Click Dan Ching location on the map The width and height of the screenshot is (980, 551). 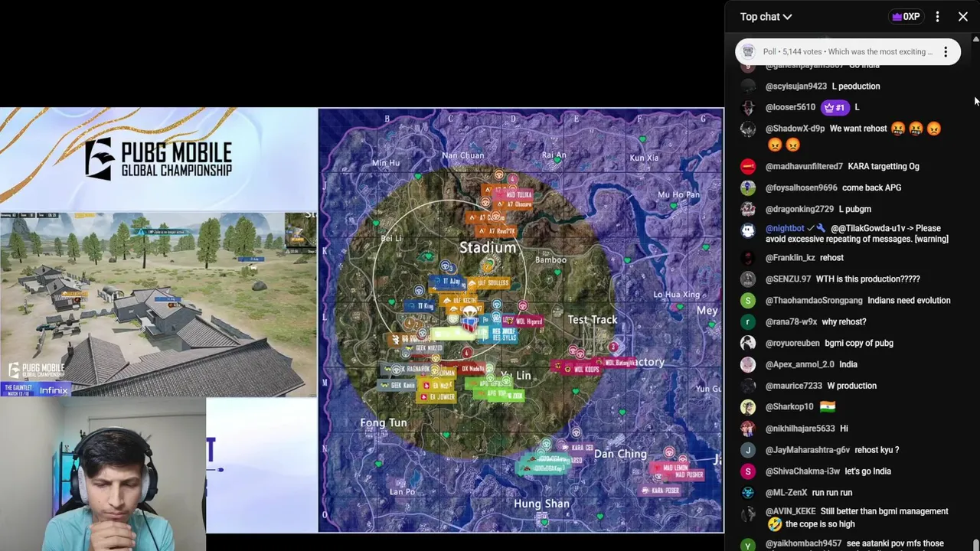coord(620,454)
